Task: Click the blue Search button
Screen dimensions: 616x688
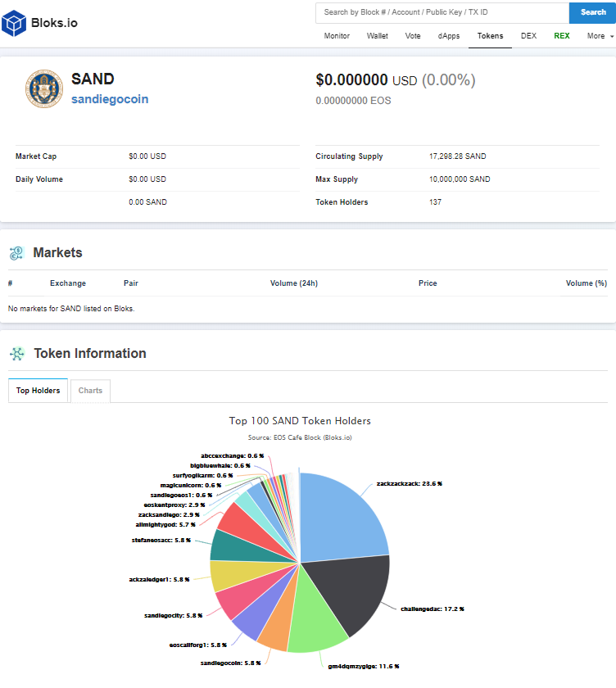Action: pyautogui.click(x=593, y=13)
